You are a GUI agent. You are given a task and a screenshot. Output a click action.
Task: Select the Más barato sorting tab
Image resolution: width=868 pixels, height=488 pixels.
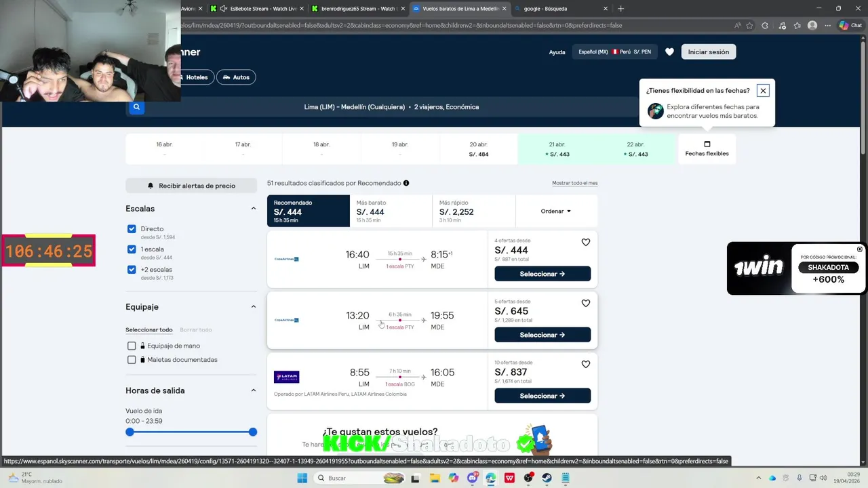point(391,211)
